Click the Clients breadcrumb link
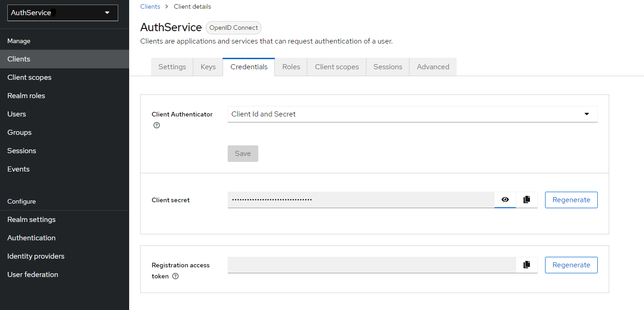Screen dimensions: 644x310 pyautogui.click(x=150, y=6)
